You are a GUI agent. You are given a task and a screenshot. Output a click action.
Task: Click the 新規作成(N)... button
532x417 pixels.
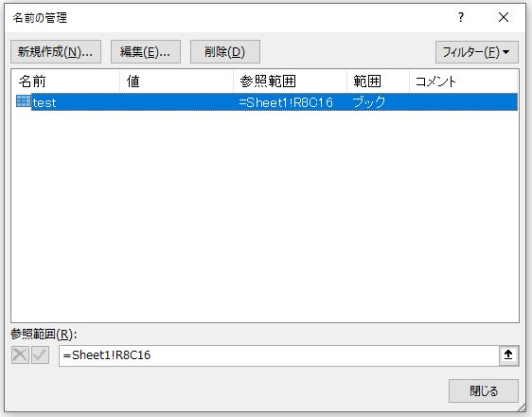pos(56,51)
